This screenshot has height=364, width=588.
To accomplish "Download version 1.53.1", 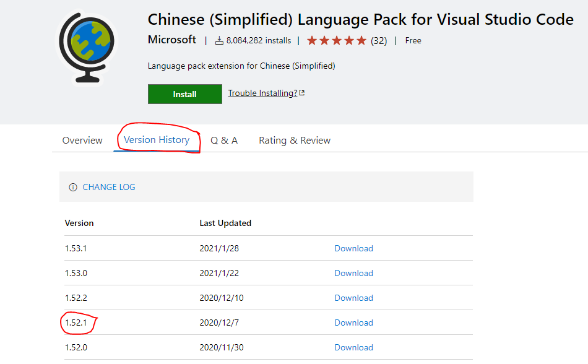I will [x=353, y=248].
